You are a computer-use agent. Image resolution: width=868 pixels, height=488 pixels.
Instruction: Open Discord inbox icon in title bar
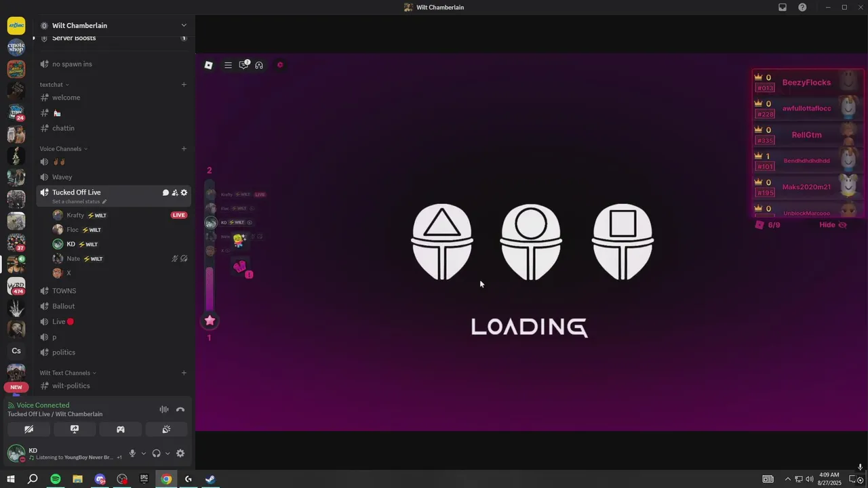click(x=783, y=7)
